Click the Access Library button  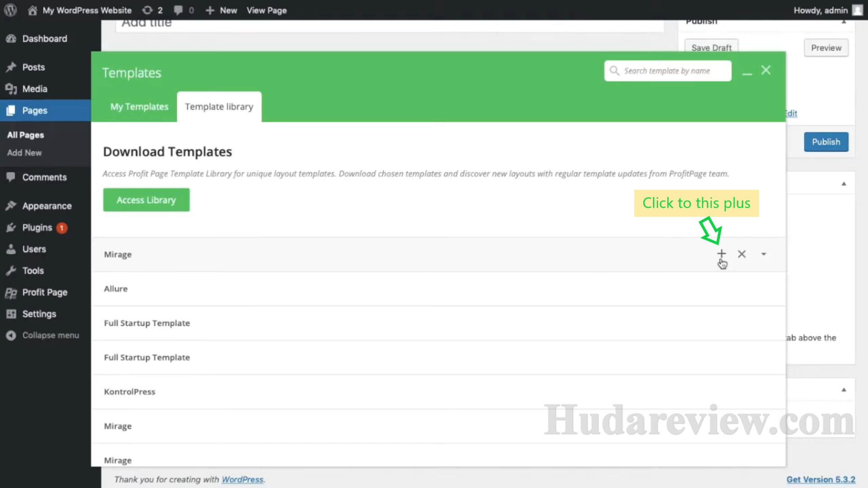pos(146,200)
